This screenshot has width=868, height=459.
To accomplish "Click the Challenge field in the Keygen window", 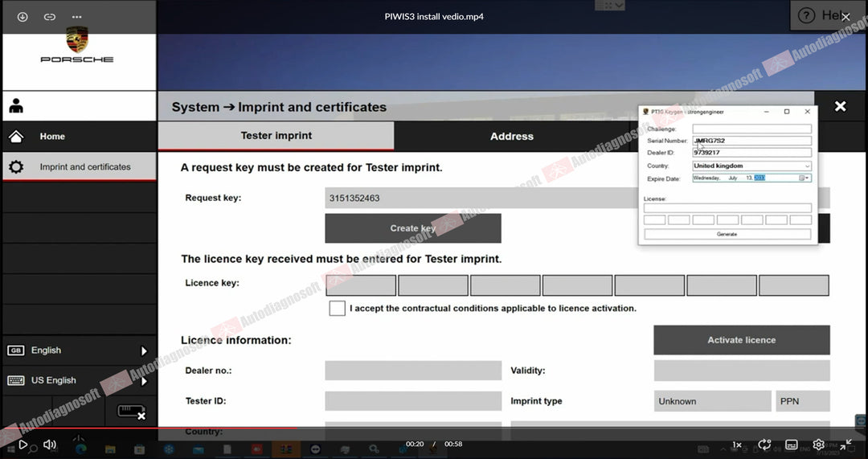I will point(751,129).
